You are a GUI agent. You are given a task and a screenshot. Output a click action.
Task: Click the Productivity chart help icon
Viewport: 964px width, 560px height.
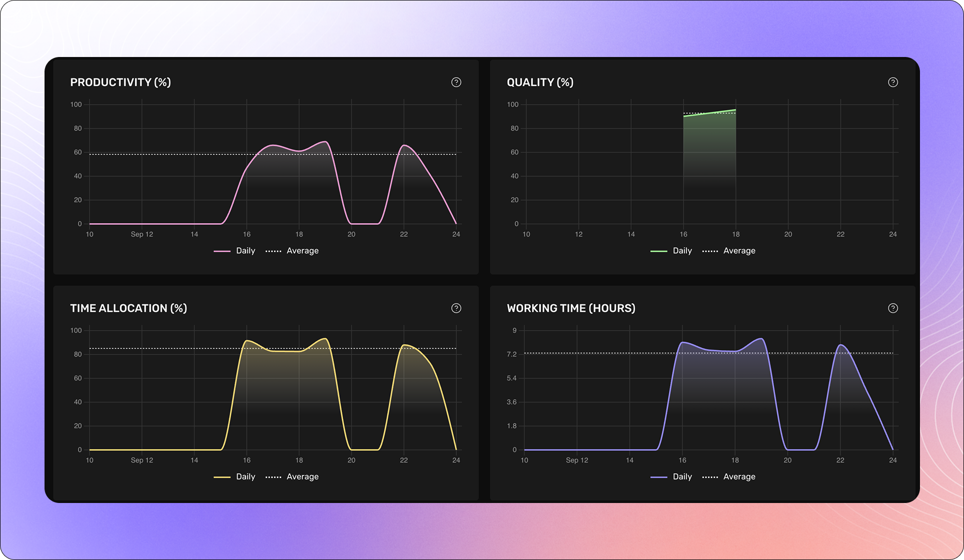(x=456, y=82)
